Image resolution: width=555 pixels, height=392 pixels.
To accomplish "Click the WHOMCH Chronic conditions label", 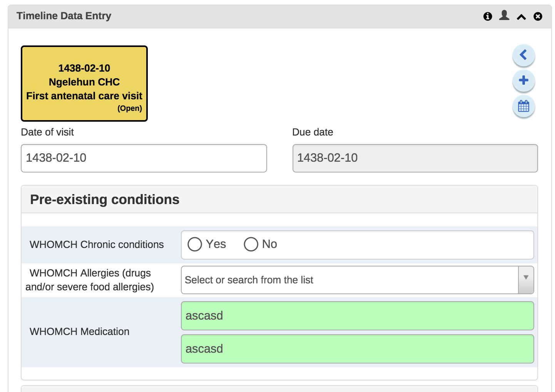I will 97,245.
